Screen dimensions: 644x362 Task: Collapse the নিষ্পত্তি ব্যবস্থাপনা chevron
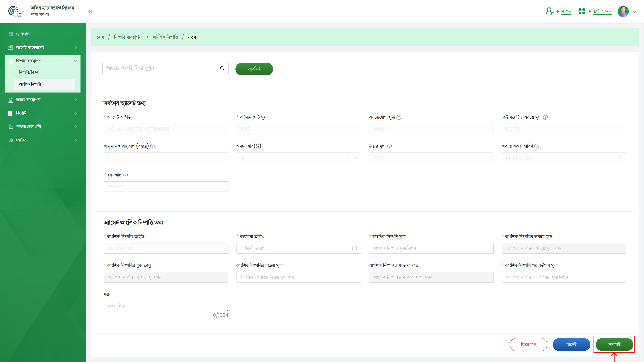point(76,61)
